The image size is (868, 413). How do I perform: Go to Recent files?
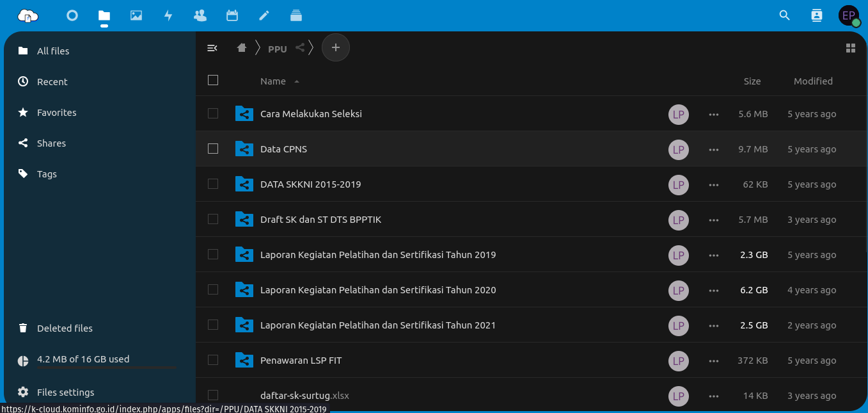tap(52, 82)
